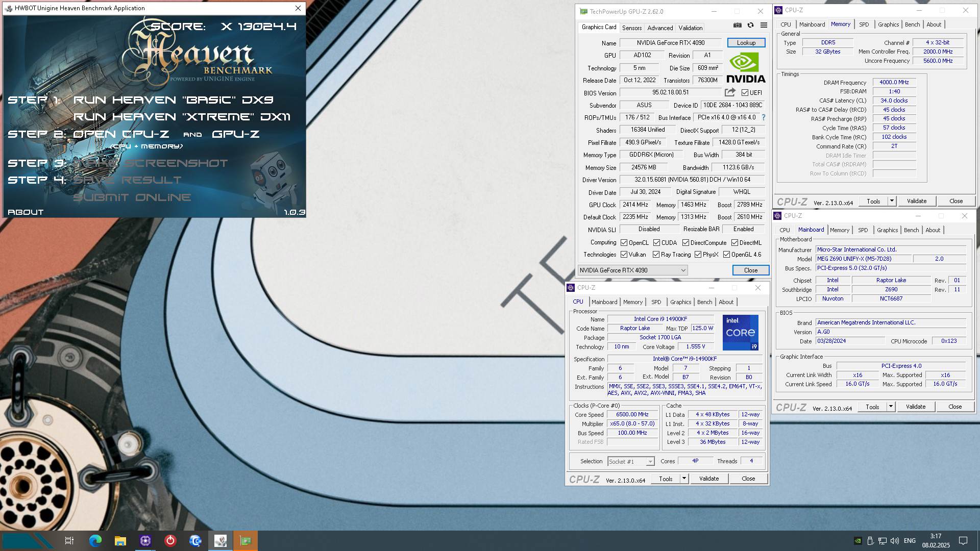The image size is (980, 551).
Task: Switch to the Sensors tab in GPU-Z
Action: click(x=632, y=28)
